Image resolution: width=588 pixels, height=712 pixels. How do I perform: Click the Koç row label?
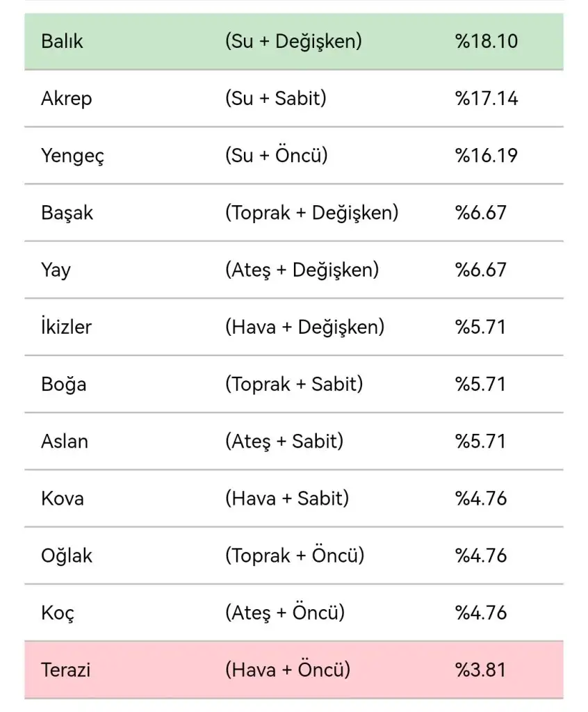click(58, 613)
